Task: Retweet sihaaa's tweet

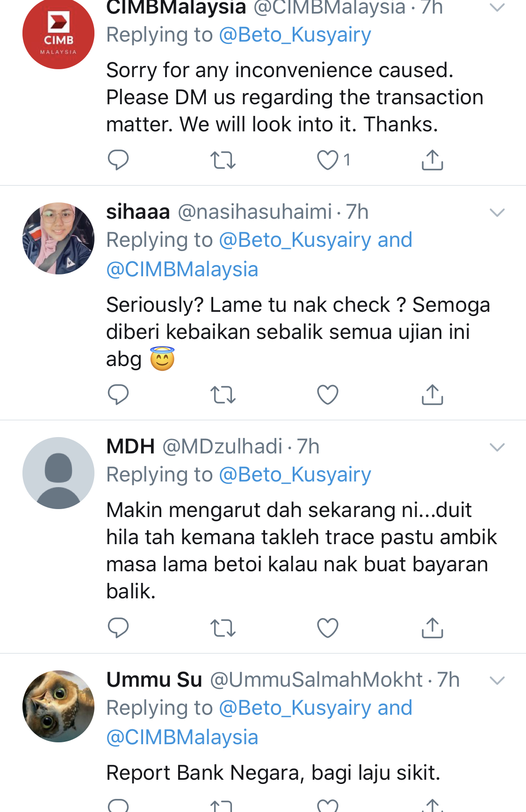Action: (223, 395)
